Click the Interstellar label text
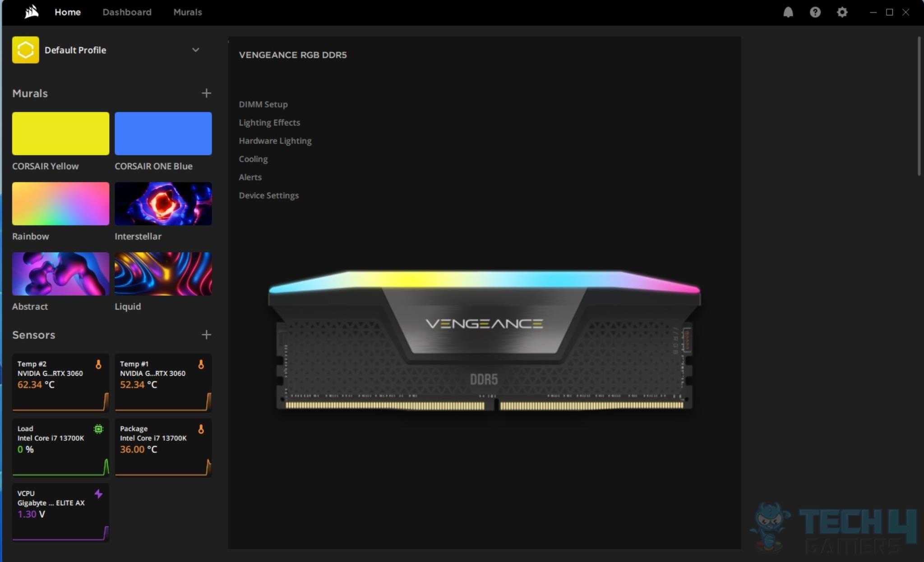Screen dimensions: 924x562 coord(138,236)
